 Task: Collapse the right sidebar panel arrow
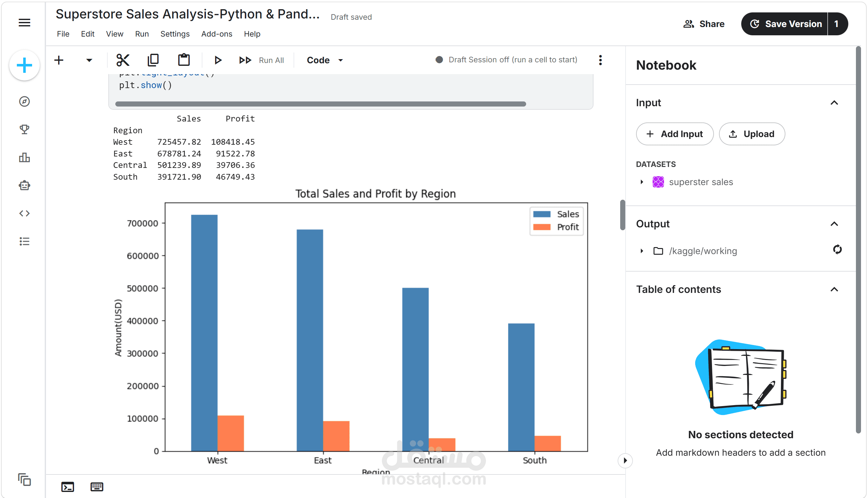[625, 460]
